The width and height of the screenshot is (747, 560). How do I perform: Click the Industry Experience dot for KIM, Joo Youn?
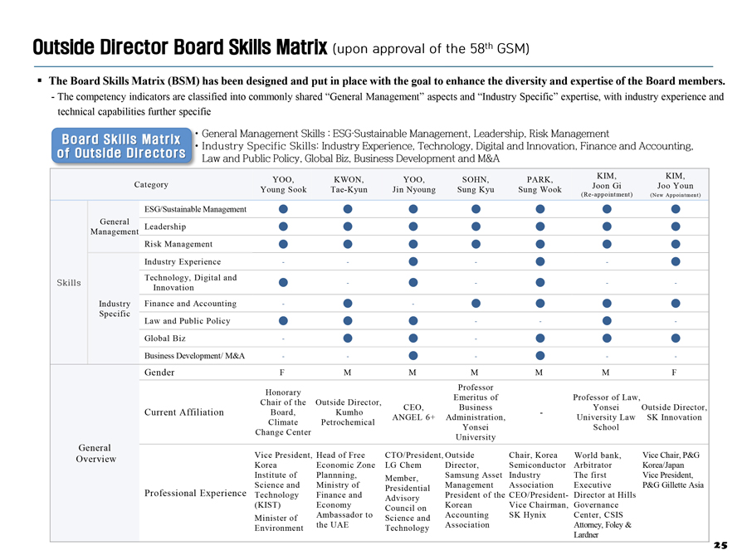coord(676,262)
